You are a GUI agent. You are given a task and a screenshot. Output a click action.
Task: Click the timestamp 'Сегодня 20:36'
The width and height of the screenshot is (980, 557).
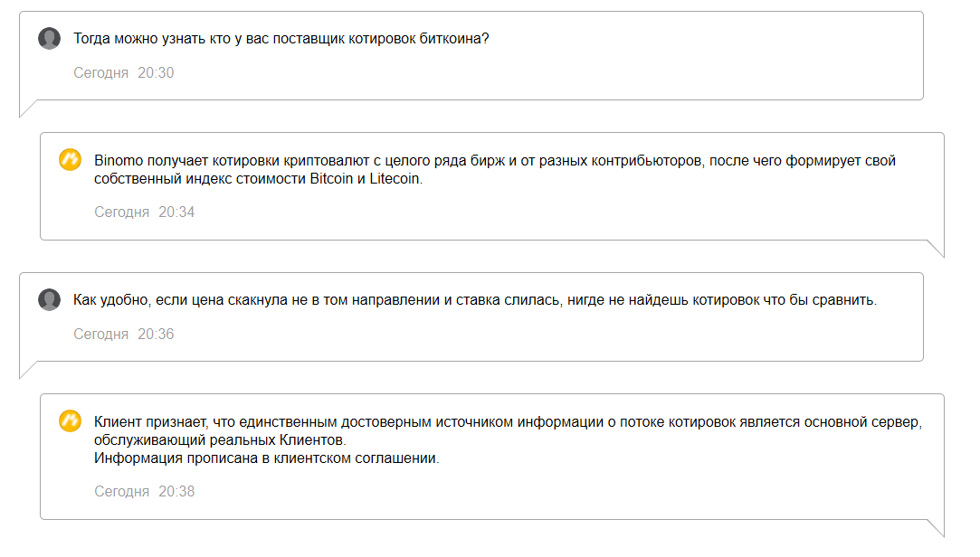[124, 334]
